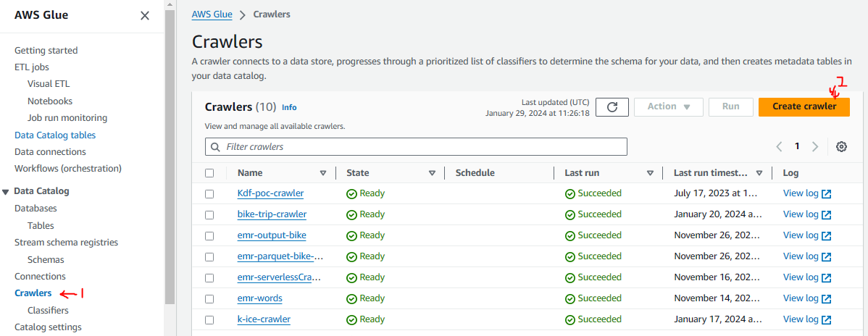This screenshot has width=868, height=336.
Task: View log for emr-serverlessCra crawler
Action: [807, 278]
